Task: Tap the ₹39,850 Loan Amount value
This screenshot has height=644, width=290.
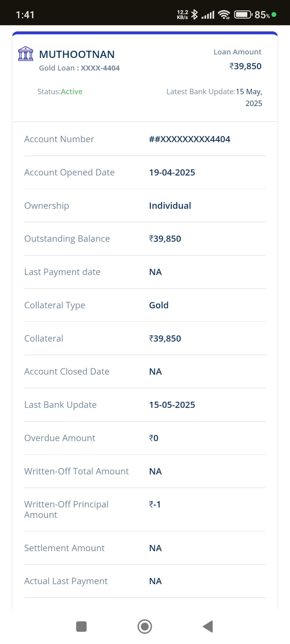Action: [245, 66]
